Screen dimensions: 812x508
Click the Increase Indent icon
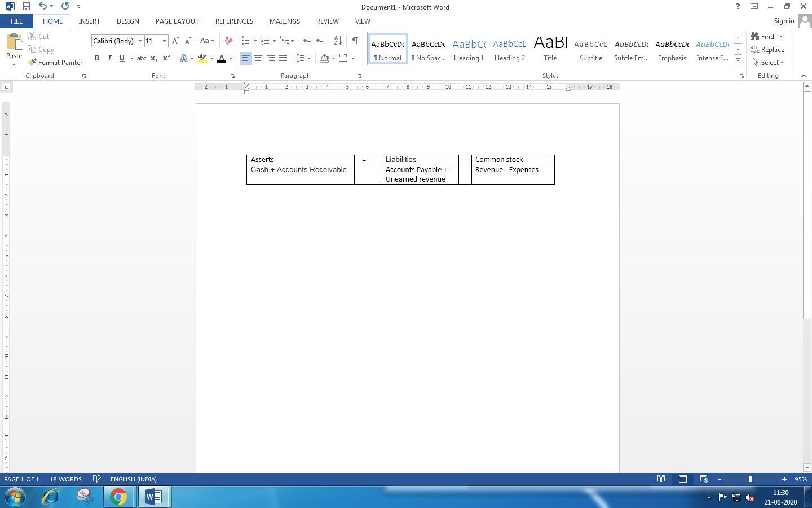point(320,41)
